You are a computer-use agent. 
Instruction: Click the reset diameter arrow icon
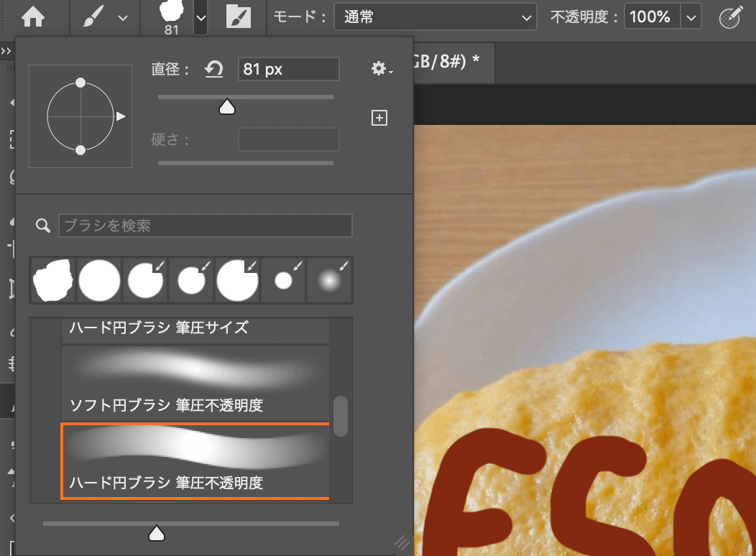click(213, 68)
